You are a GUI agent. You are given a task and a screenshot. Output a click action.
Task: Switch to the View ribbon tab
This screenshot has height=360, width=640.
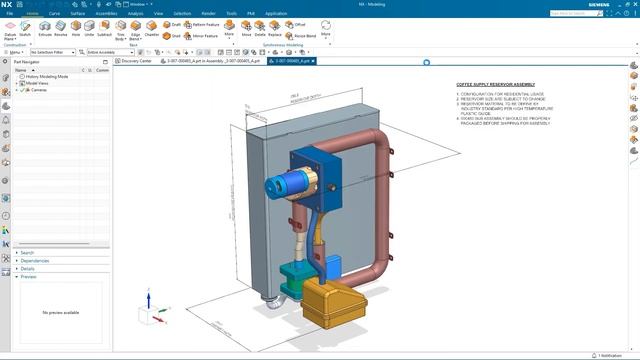158,13
